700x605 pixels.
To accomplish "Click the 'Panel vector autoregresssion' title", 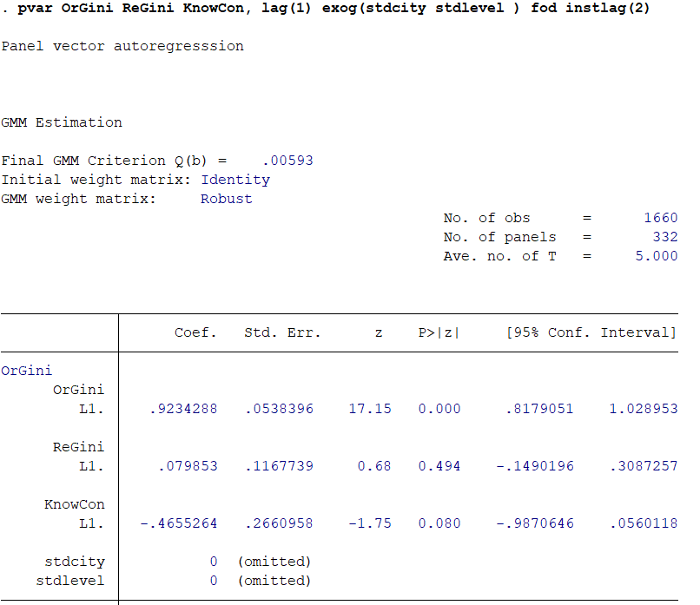I will (x=122, y=46).
